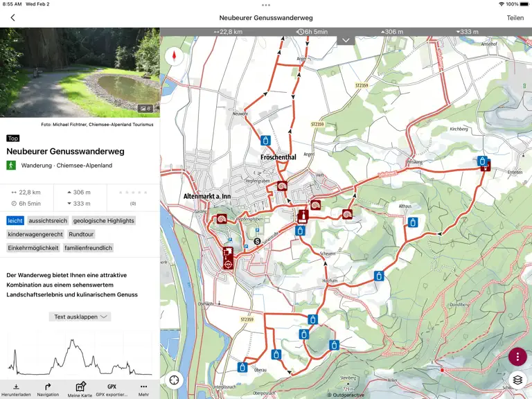
Task: Open the star rating for the route
Action: point(133,193)
